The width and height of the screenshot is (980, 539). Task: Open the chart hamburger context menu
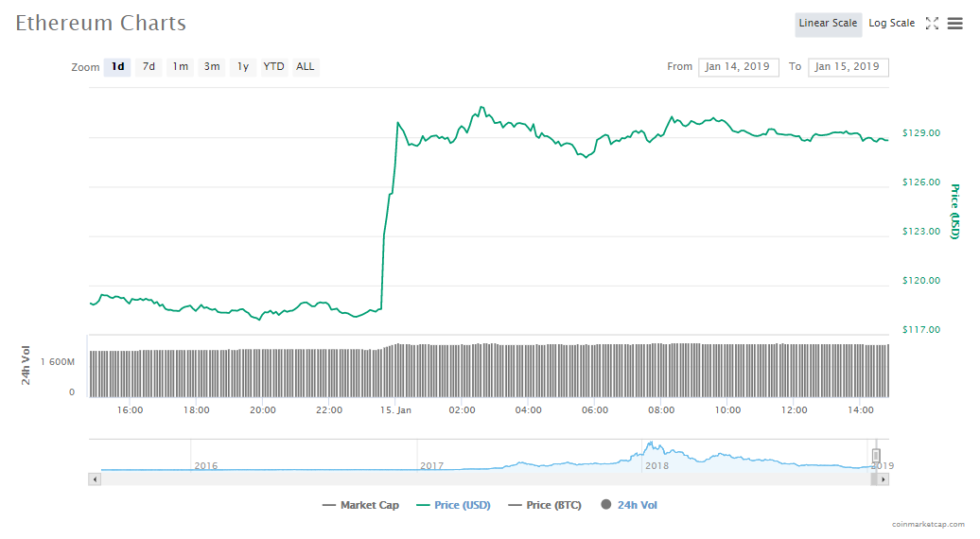click(954, 24)
